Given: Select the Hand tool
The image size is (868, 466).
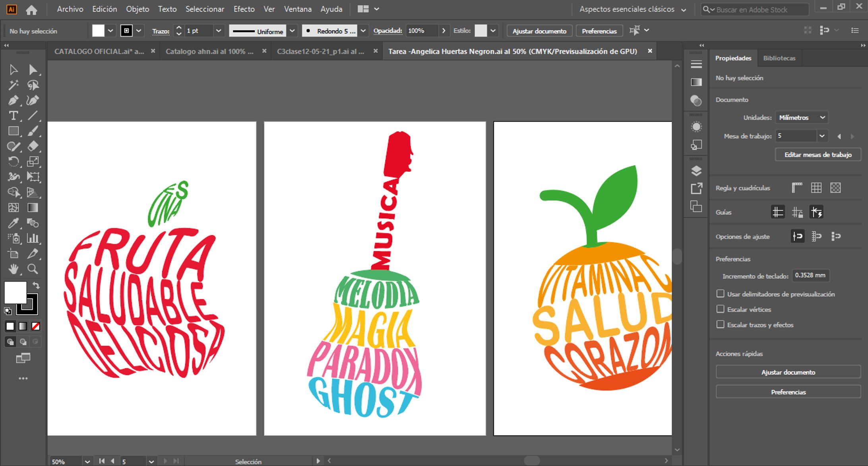Looking at the screenshot, I should tap(13, 269).
